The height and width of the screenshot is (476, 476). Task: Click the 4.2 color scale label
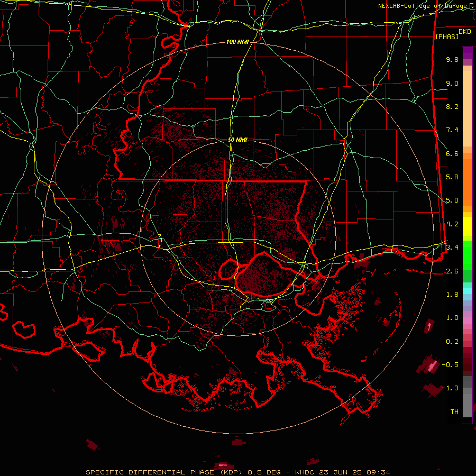pos(452,224)
